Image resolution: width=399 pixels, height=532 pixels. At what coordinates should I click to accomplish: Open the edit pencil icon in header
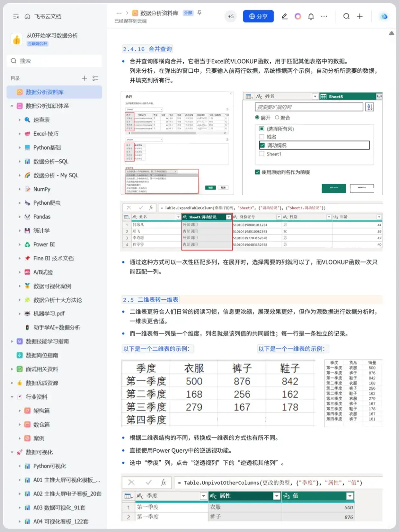tap(284, 16)
